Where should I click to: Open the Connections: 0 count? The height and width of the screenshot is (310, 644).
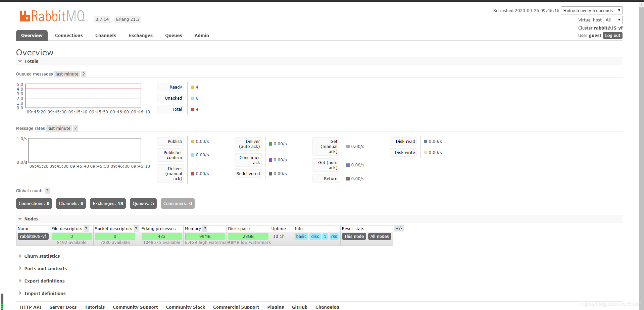point(34,204)
